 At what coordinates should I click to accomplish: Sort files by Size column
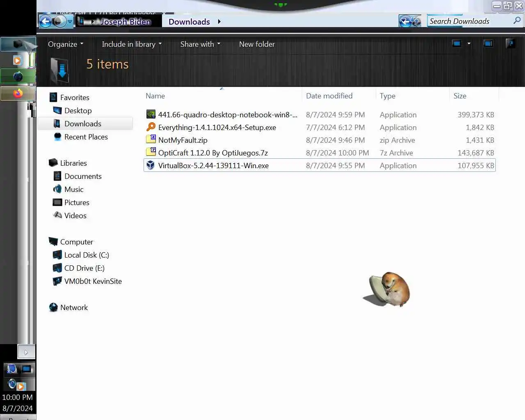[x=474, y=96]
